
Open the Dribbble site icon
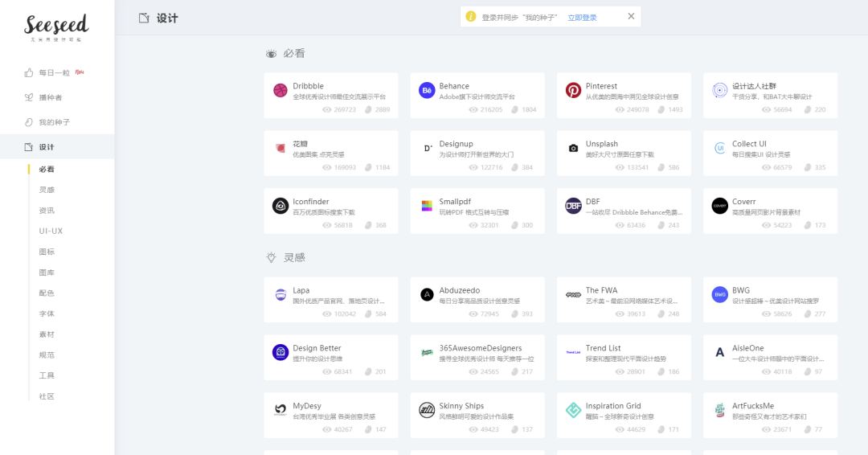point(280,90)
